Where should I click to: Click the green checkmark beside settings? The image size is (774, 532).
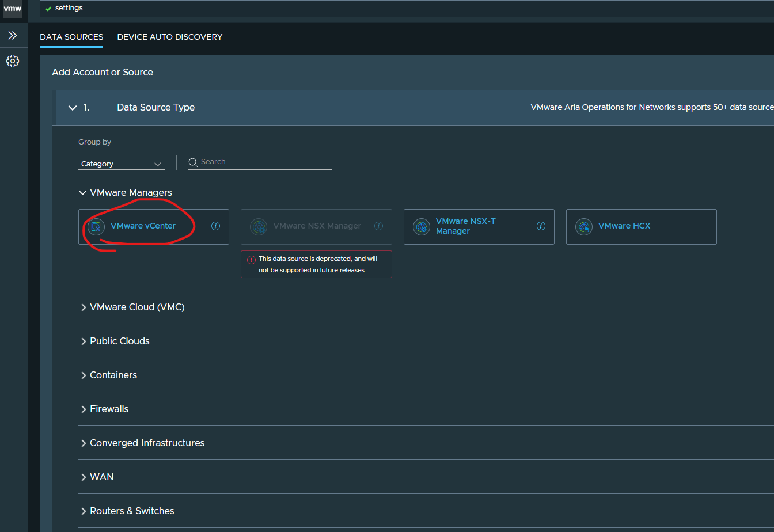coord(48,9)
